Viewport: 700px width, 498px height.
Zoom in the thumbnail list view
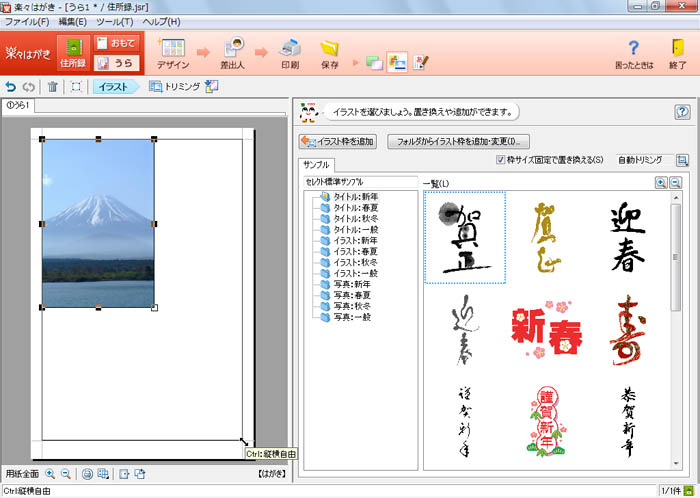[660, 182]
